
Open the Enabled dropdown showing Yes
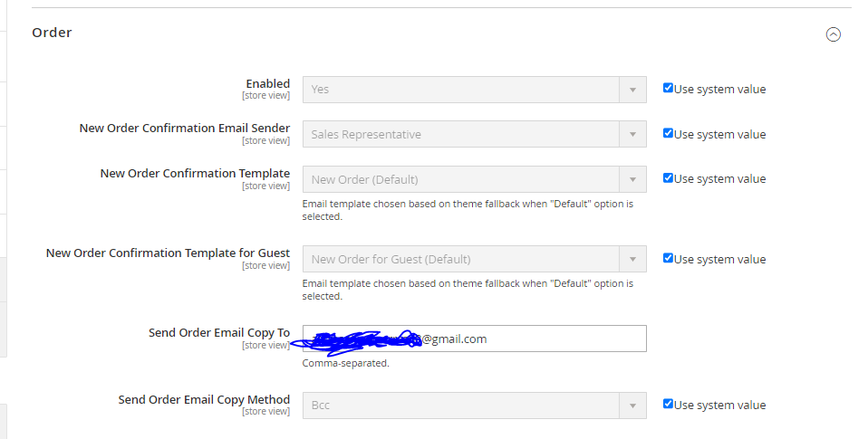pyautogui.click(x=474, y=90)
